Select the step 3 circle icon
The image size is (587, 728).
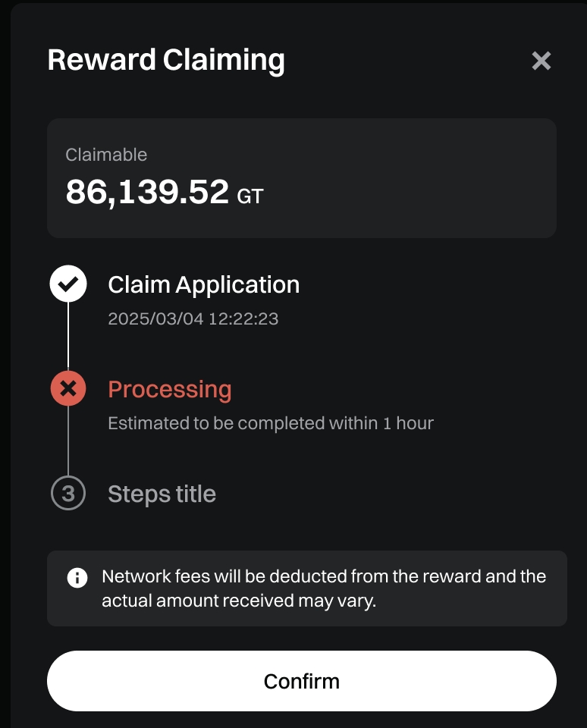[68, 493]
